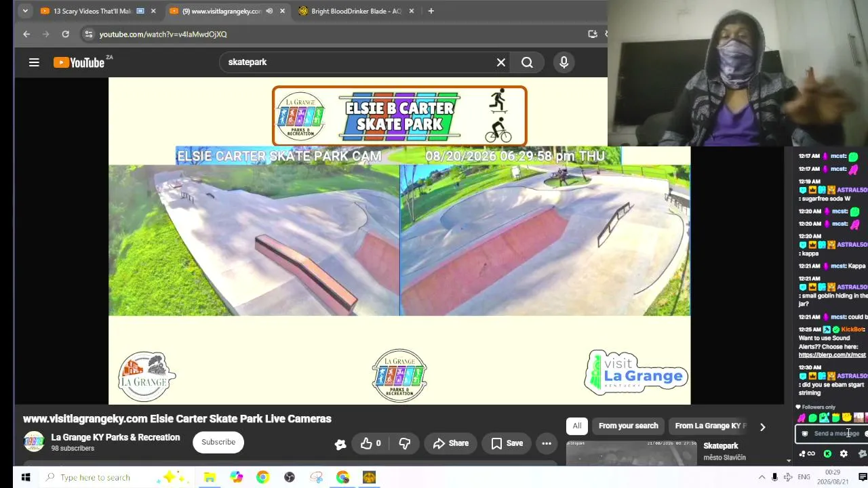868x488 pixels.
Task: Open the second Chrome taskbar icon
Action: click(342, 477)
